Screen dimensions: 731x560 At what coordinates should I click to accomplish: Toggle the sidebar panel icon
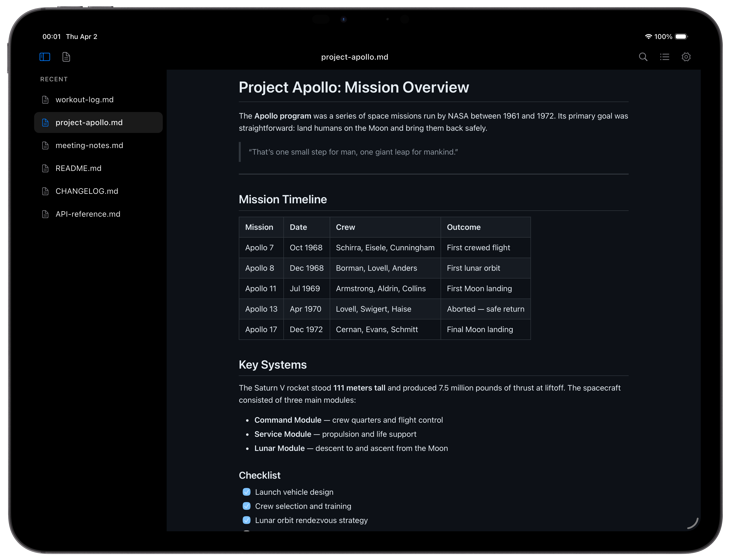click(x=45, y=57)
